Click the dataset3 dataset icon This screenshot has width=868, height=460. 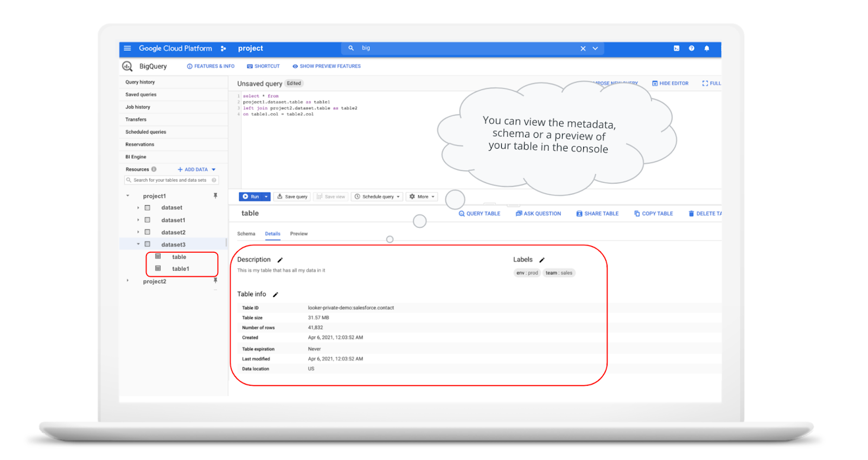pyautogui.click(x=147, y=244)
